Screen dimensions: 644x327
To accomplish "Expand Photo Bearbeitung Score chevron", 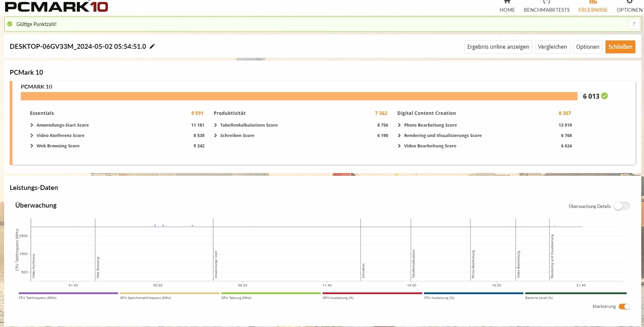I will pyautogui.click(x=399, y=125).
